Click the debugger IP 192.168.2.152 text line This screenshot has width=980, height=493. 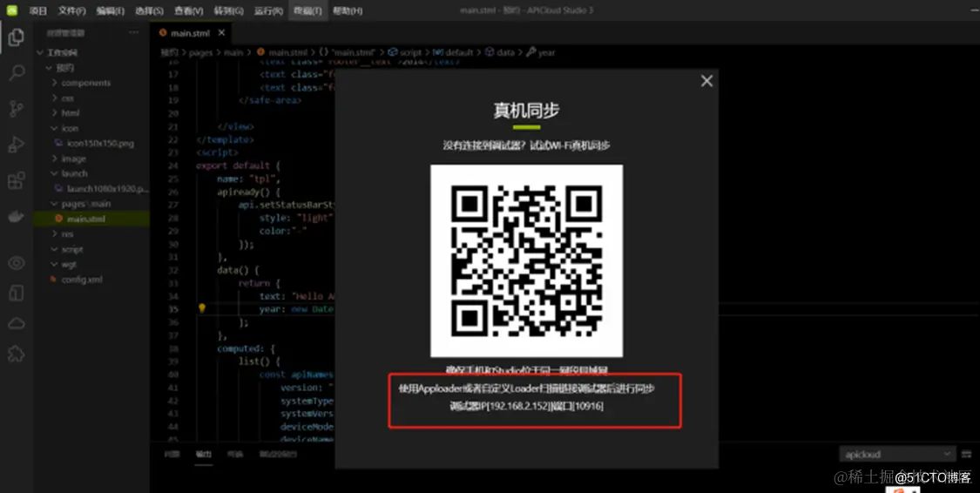tap(526, 406)
